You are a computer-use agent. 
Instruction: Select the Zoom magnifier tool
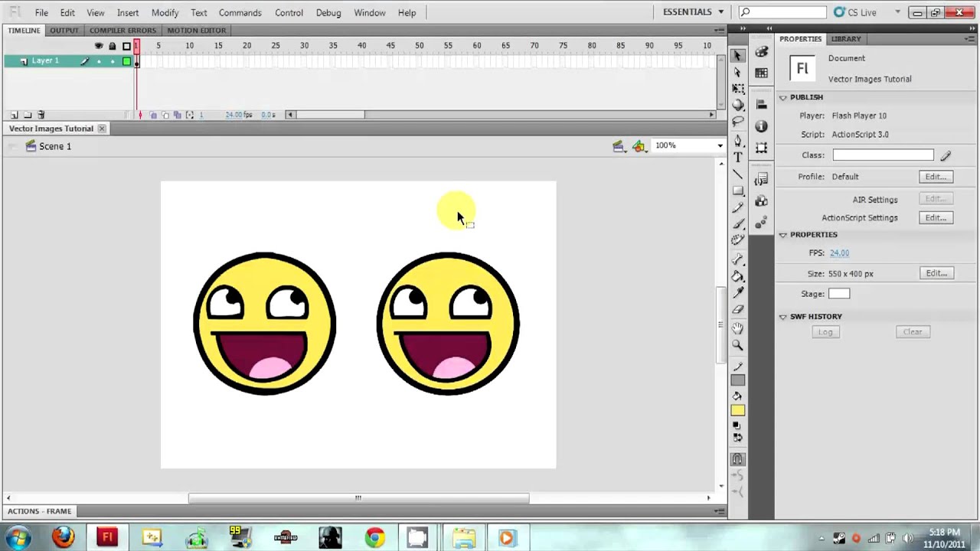click(737, 345)
